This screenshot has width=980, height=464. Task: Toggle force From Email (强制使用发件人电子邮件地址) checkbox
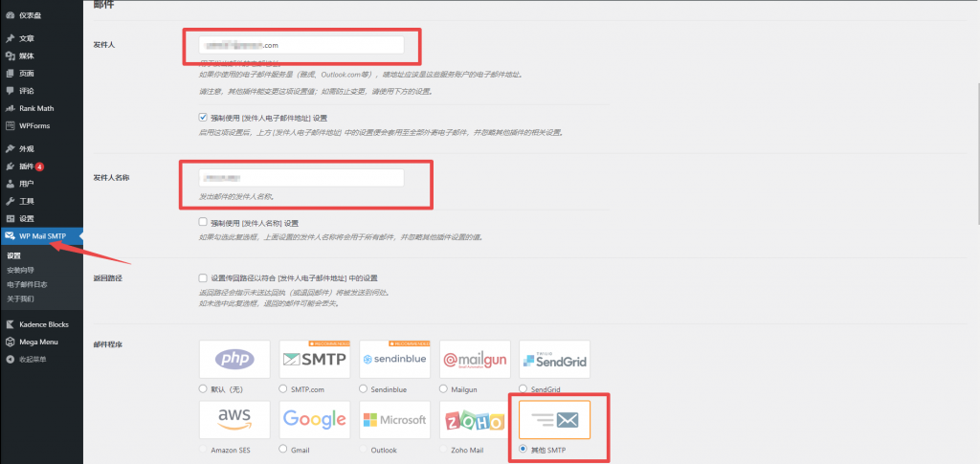203,117
